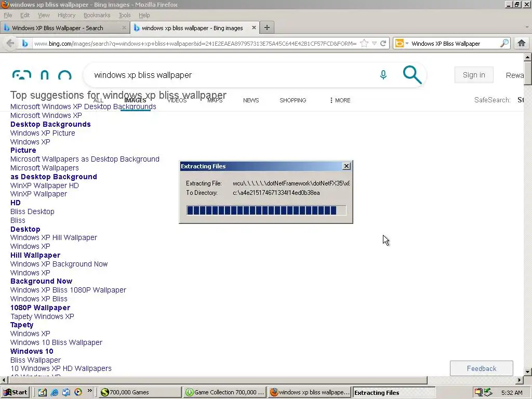The height and width of the screenshot is (399, 532).
Task: Click the taskbar clock showing 5:32 AM
Action: pos(512,393)
